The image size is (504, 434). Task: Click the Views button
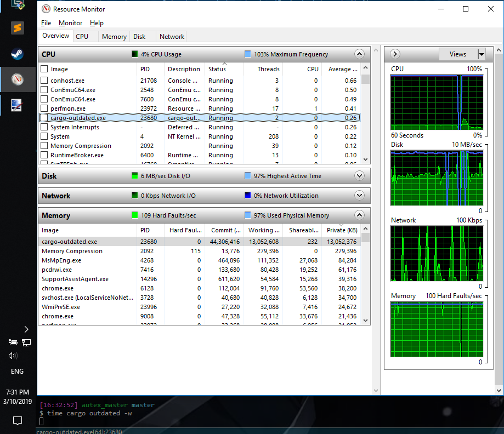point(458,54)
